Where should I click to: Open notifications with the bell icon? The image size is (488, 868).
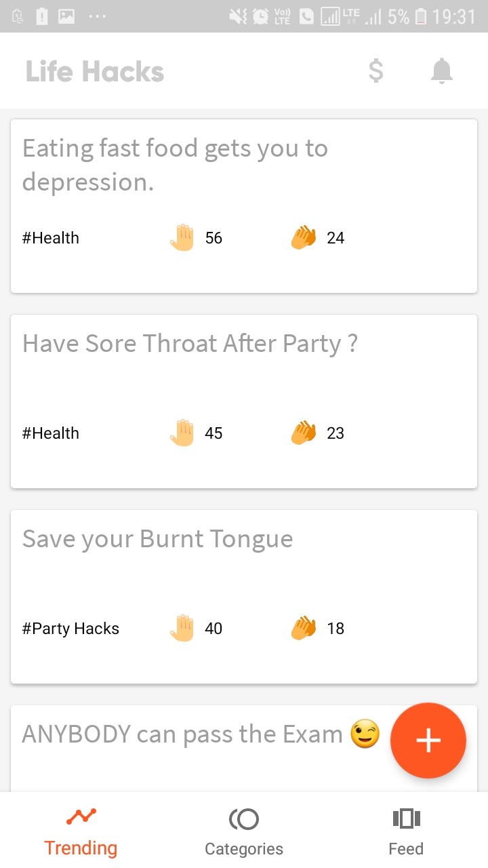441,71
